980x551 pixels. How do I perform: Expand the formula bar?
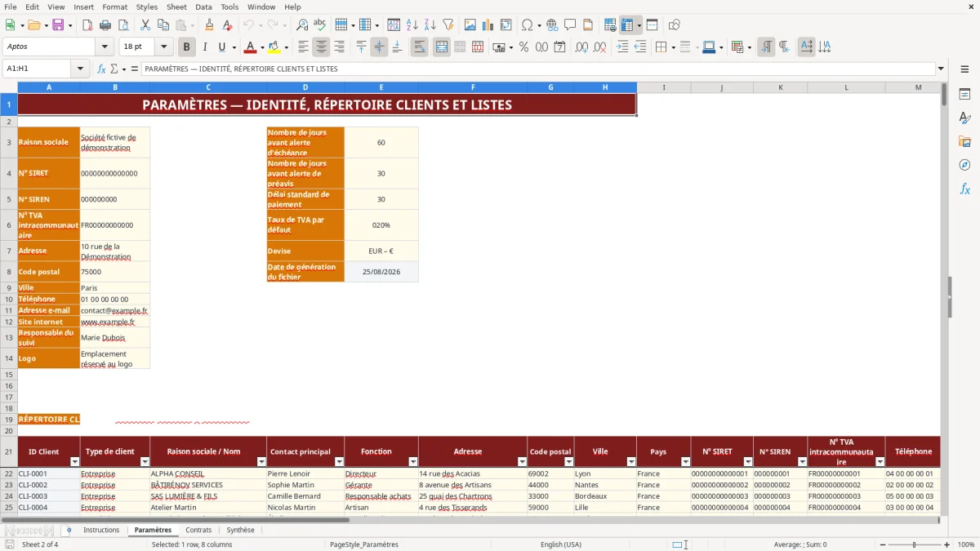tap(941, 69)
